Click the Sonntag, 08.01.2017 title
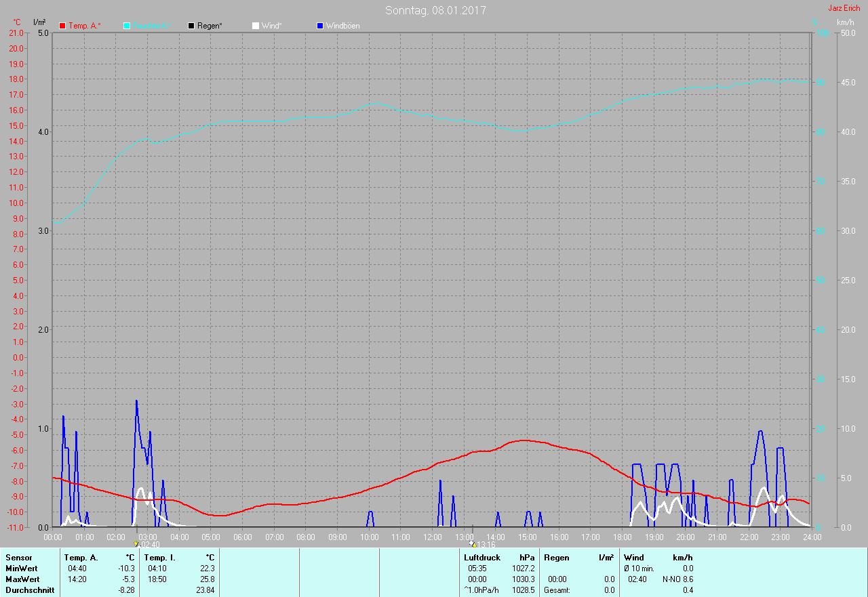This screenshot has width=868, height=597. (x=435, y=10)
